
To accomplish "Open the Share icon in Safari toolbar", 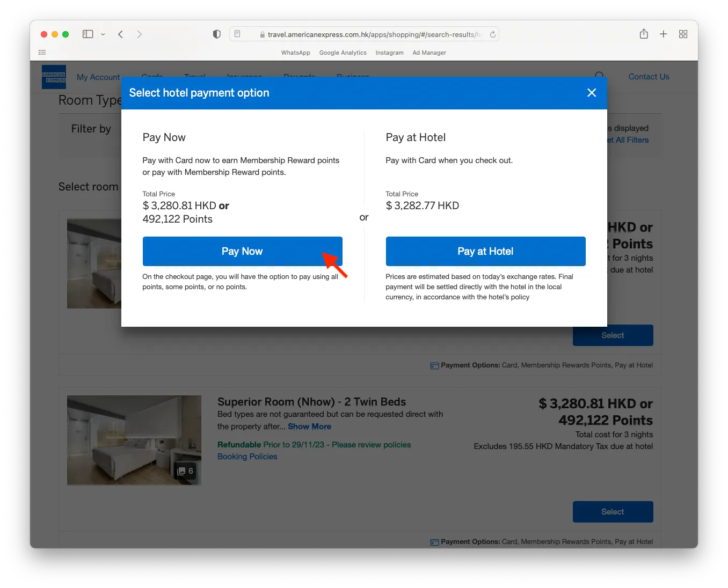I will pos(644,34).
